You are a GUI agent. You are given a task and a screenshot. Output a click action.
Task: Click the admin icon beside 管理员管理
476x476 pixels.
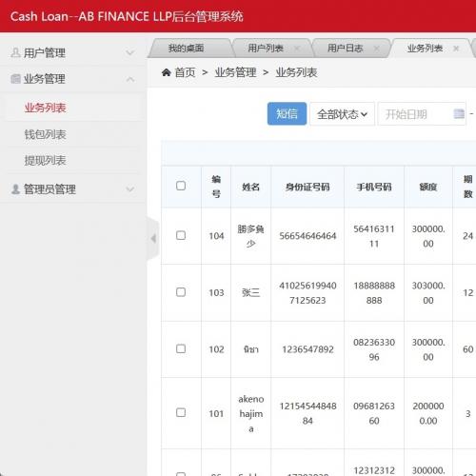click(x=15, y=189)
